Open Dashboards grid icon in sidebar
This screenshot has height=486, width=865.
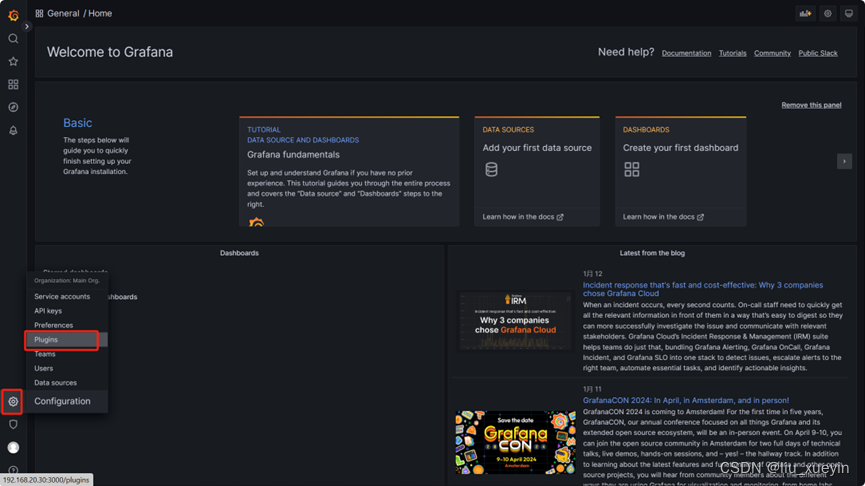pyautogui.click(x=13, y=84)
